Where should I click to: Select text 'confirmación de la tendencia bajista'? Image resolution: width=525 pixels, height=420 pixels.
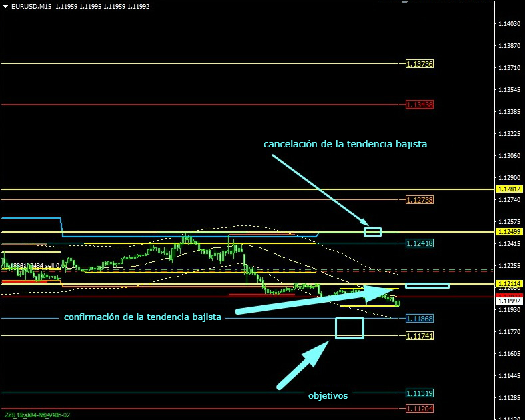click(x=143, y=317)
